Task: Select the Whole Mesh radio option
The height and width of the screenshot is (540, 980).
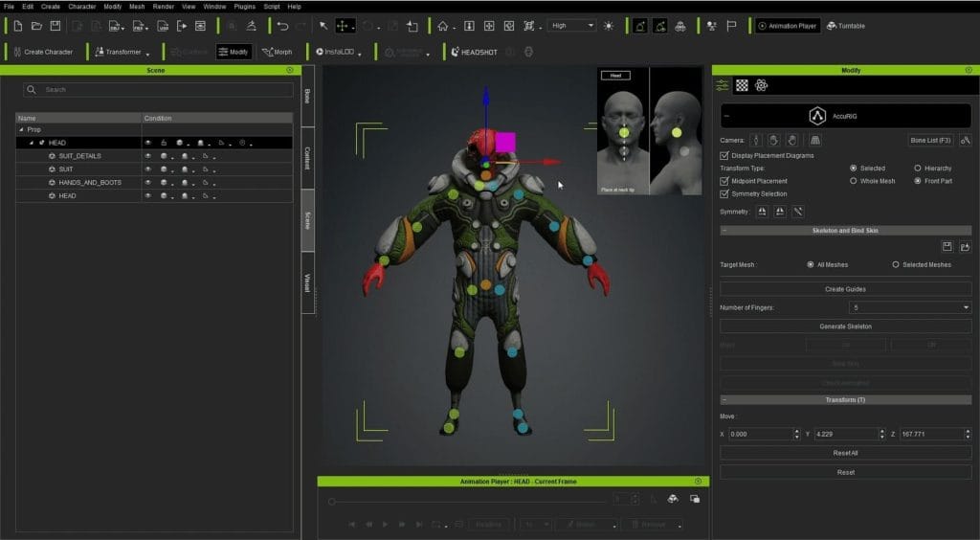Action: (x=853, y=181)
